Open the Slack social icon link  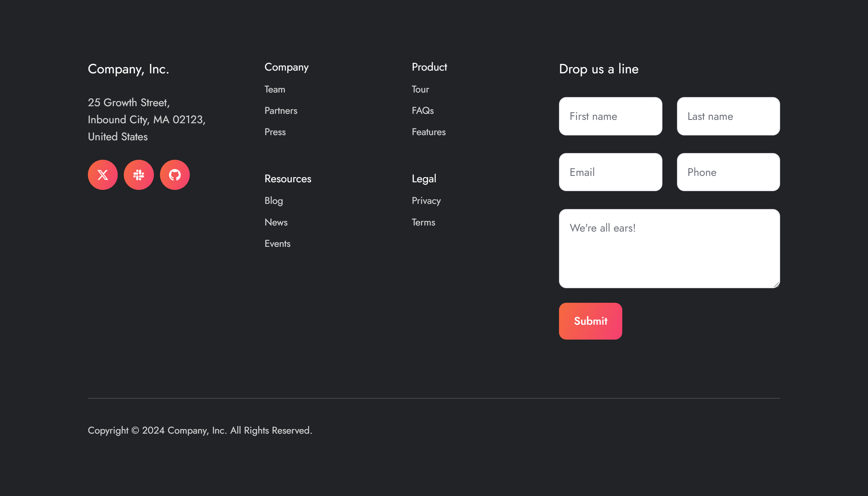coord(139,175)
